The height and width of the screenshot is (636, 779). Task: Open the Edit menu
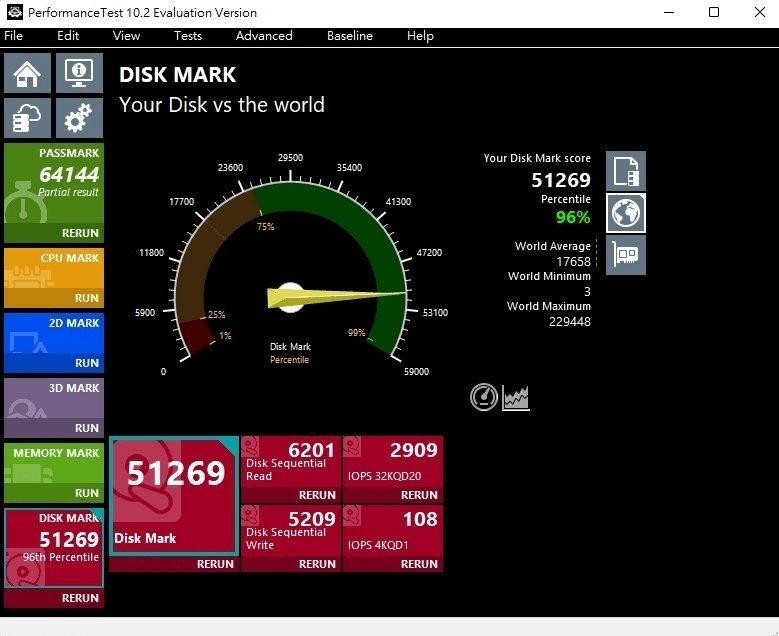tap(68, 36)
